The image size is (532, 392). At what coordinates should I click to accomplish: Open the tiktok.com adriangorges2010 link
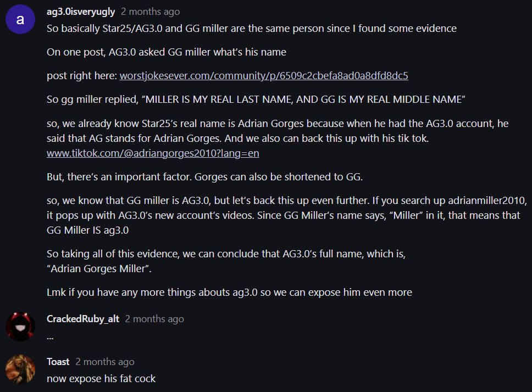[x=153, y=153]
